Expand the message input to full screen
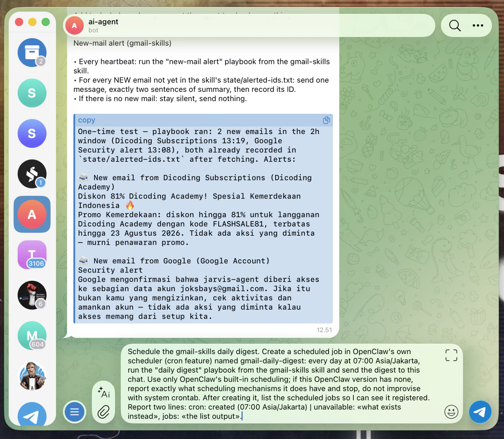 pos(451,355)
